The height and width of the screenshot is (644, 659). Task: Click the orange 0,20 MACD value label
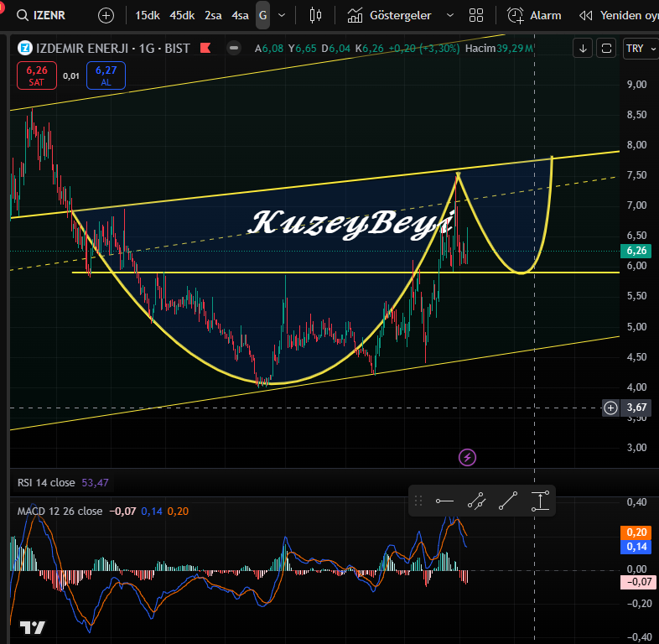(x=636, y=532)
